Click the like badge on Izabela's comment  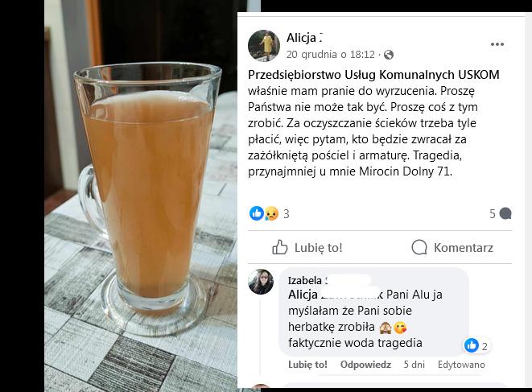pyautogui.click(x=476, y=346)
